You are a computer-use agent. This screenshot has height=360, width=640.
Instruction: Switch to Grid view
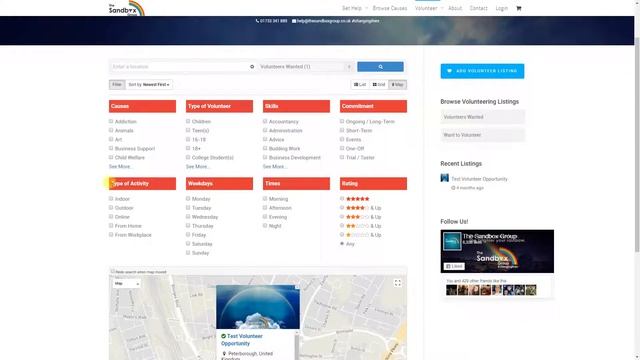coord(379,84)
